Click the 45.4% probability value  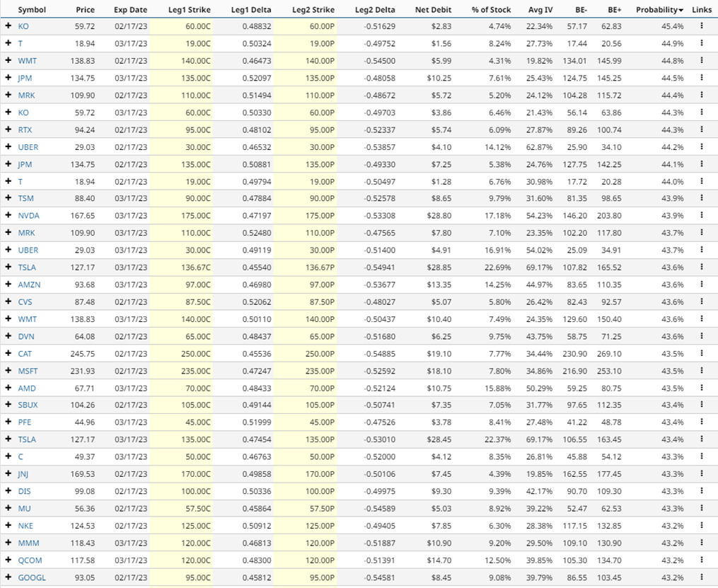point(672,26)
